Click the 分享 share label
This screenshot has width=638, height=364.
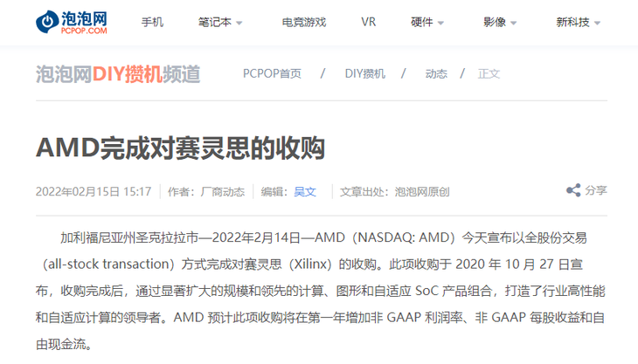pos(596,190)
